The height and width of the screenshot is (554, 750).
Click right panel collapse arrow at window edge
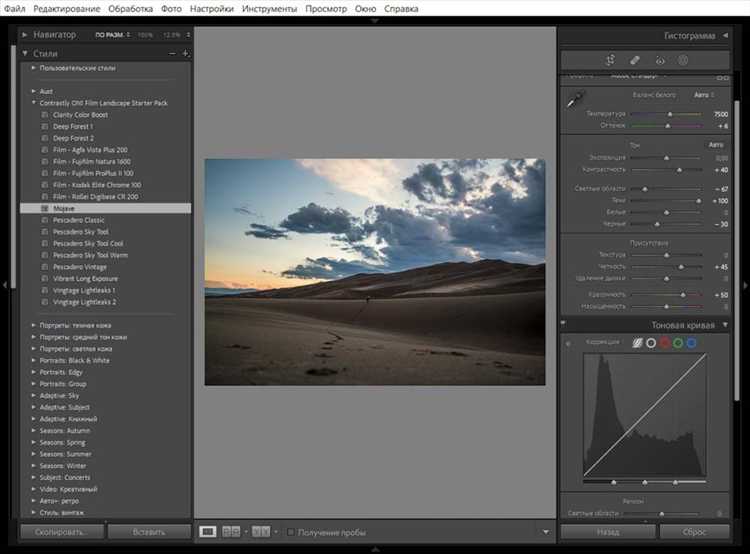(745, 285)
